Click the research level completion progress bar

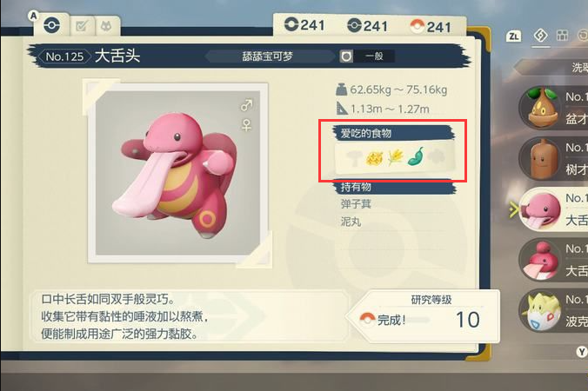click(417, 320)
